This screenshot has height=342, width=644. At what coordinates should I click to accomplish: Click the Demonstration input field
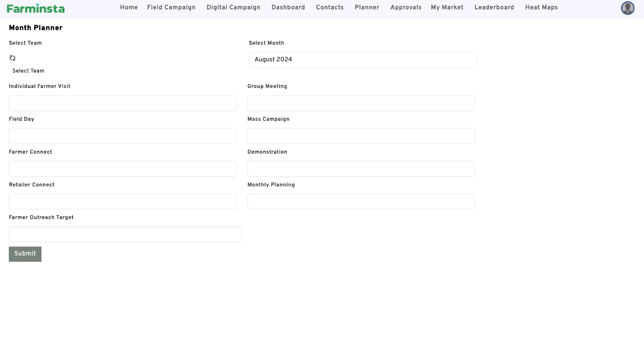(x=361, y=169)
